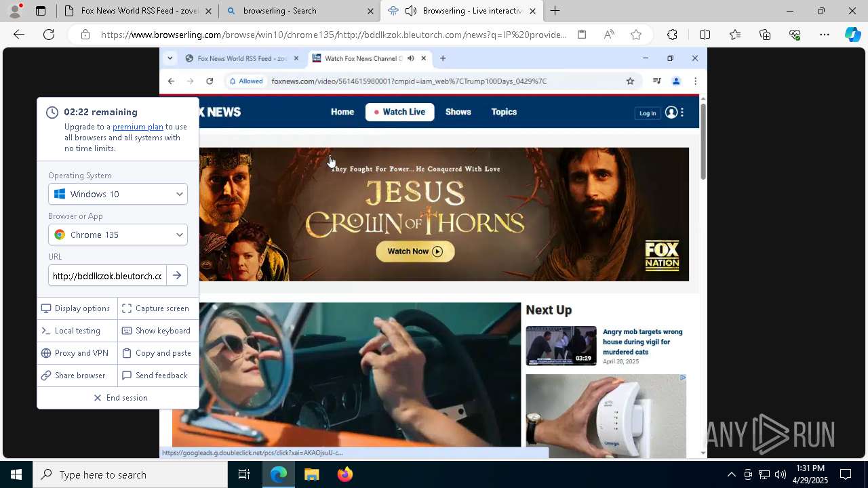
Task: Open Windows Start menu
Action: (x=16, y=474)
